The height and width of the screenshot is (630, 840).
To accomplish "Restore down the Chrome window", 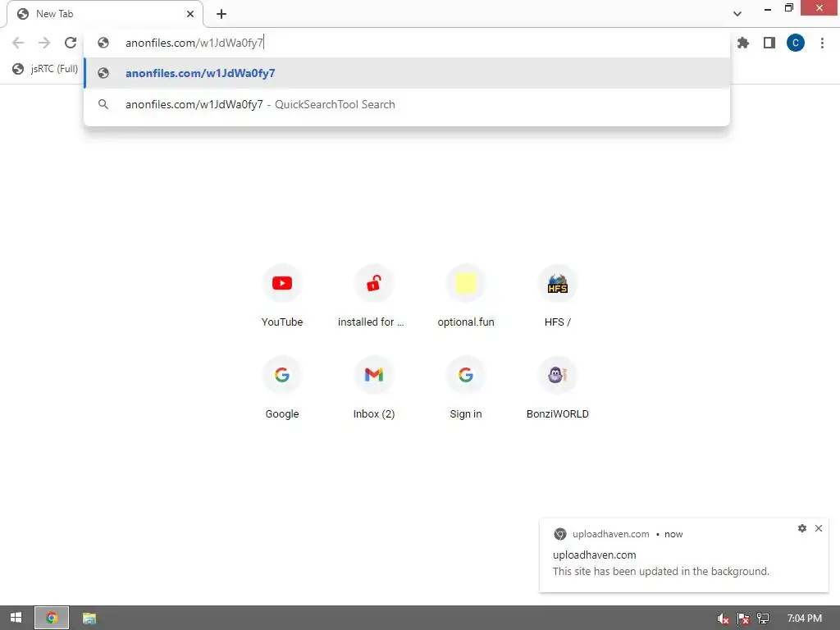I will coord(788,7).
